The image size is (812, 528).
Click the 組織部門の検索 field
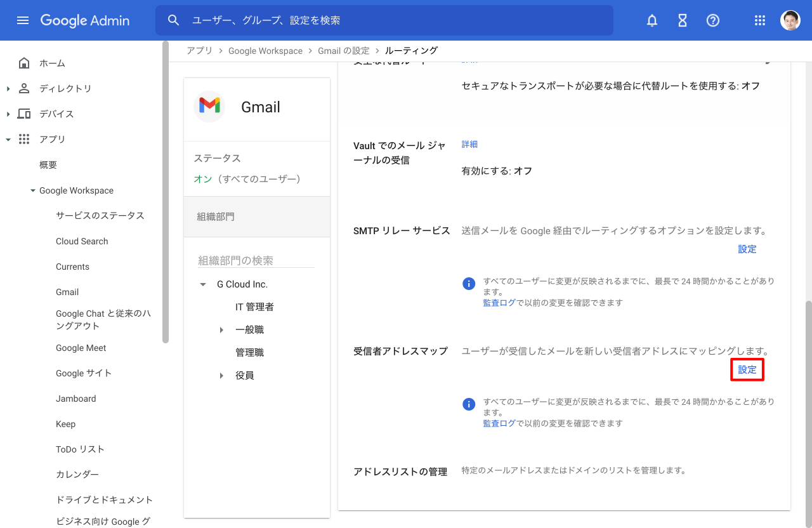tap(256, 261)
